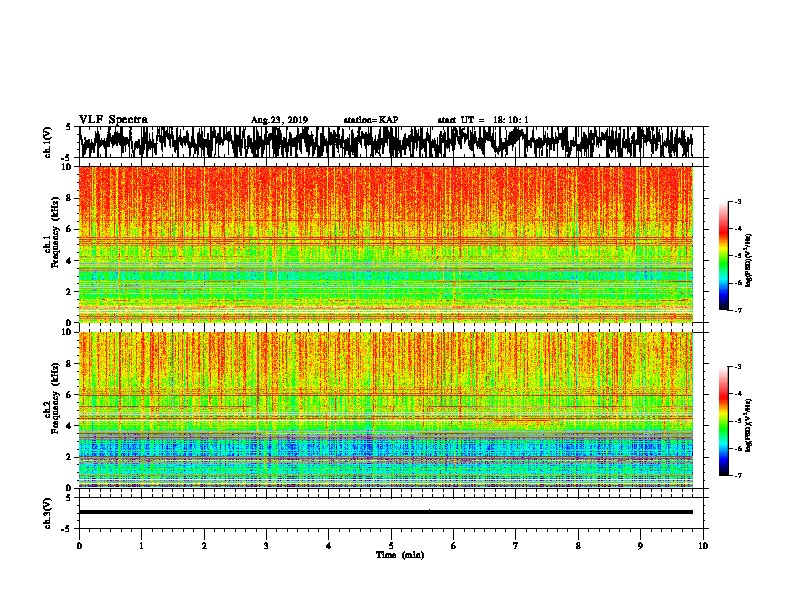This screenshot has width=792, height=612.
Task: Click tick label 9 on Time axis
Action: 640,546
